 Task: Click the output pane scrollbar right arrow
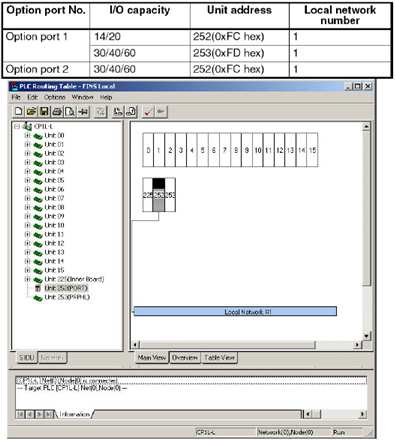tap(363, 414)
